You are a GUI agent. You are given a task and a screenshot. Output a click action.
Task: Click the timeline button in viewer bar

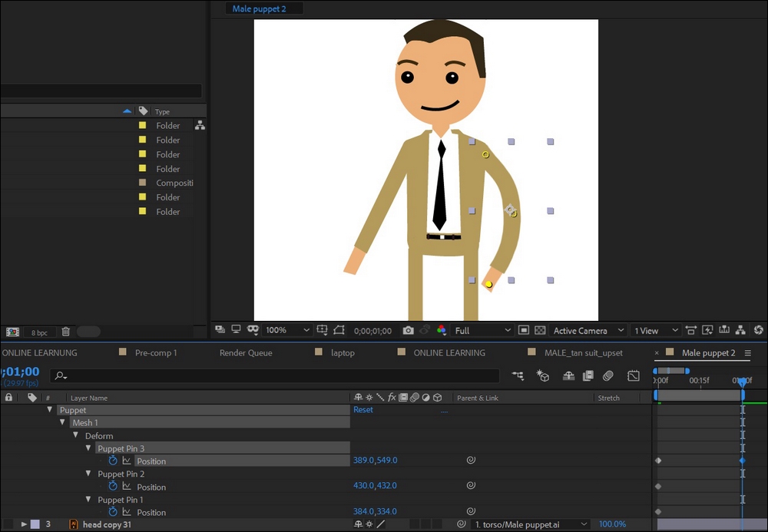724,330
